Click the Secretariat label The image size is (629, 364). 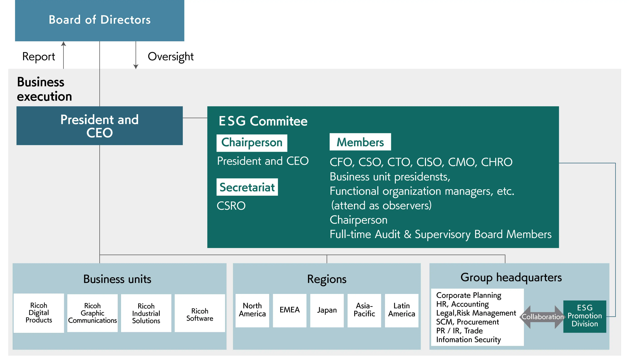[x=247, y=188]
